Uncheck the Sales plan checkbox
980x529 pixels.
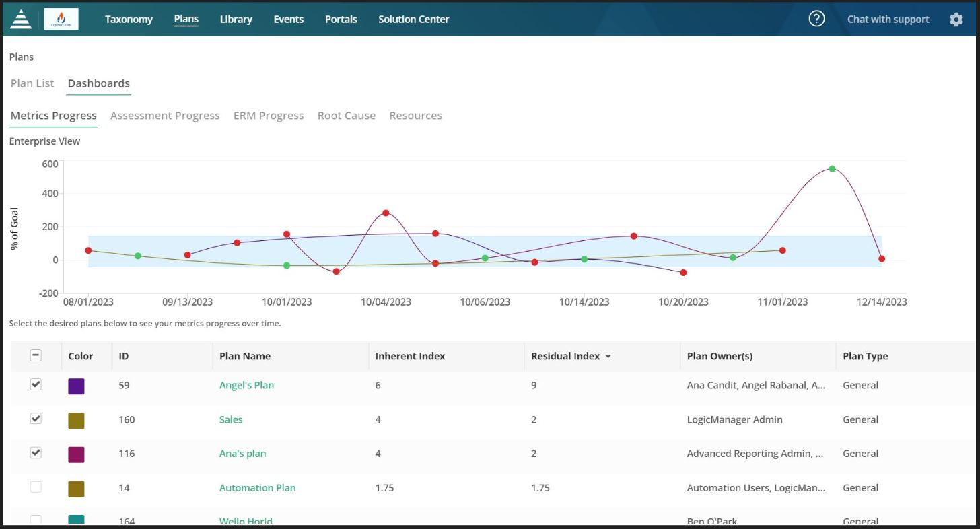point(36,419)
